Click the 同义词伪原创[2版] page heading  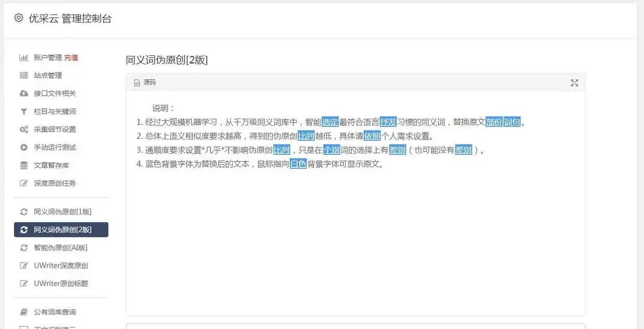click(167, 60)
